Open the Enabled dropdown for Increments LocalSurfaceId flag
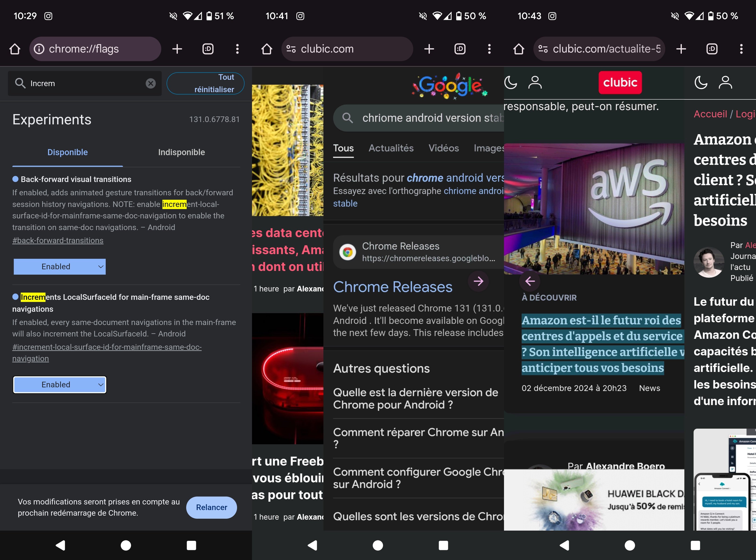The height and width of the screenshot is (560, 756). [x=59, y=385]
